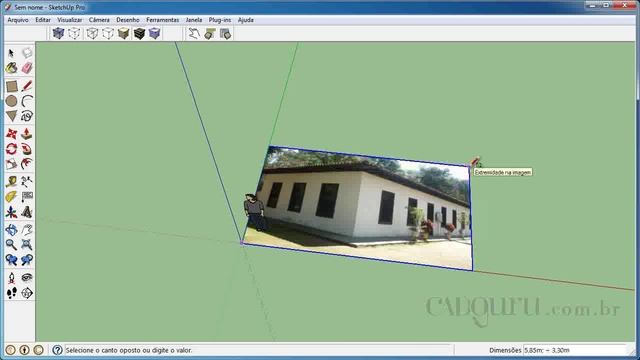This screenshot has width=640, height=360.
Task: Activate the Interact pointing-hand tool
Action: (194, 33)
